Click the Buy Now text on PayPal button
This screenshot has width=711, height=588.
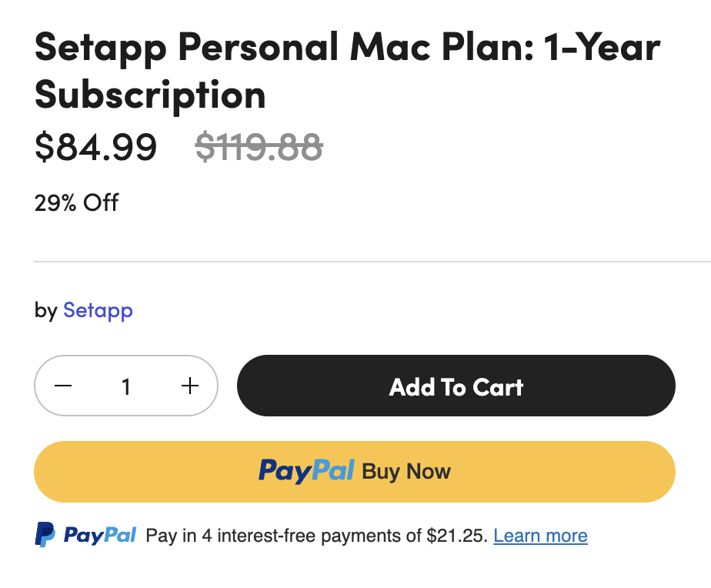406,471
